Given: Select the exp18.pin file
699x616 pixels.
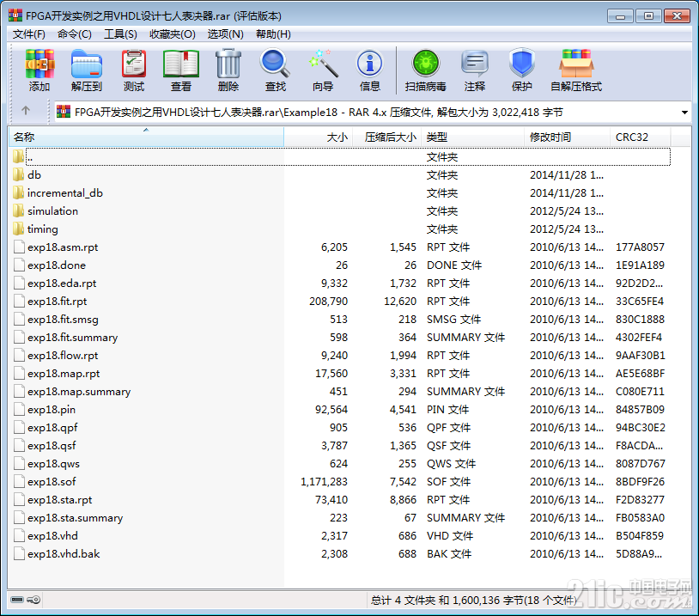Looking at the screenshot, I should coord(52,410).
